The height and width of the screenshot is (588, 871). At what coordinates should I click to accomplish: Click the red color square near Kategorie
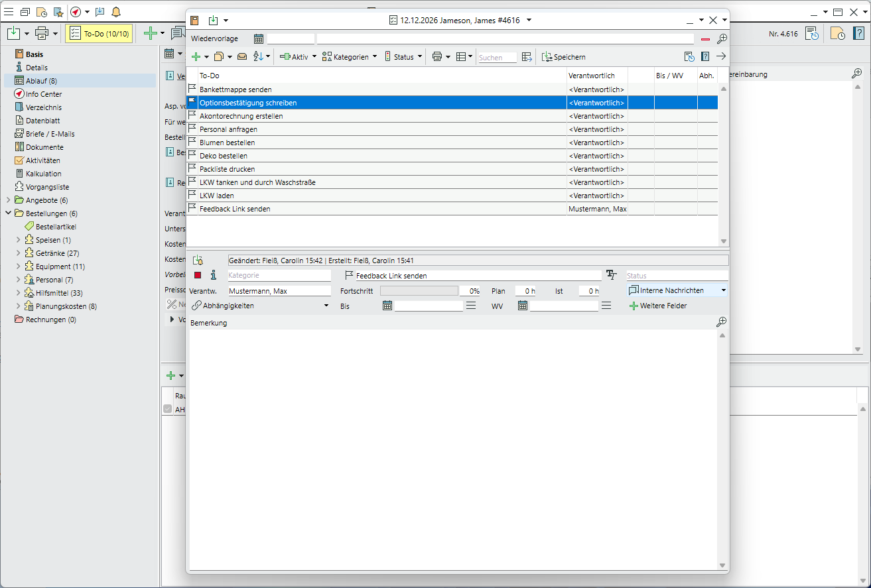tap(198, 275)
